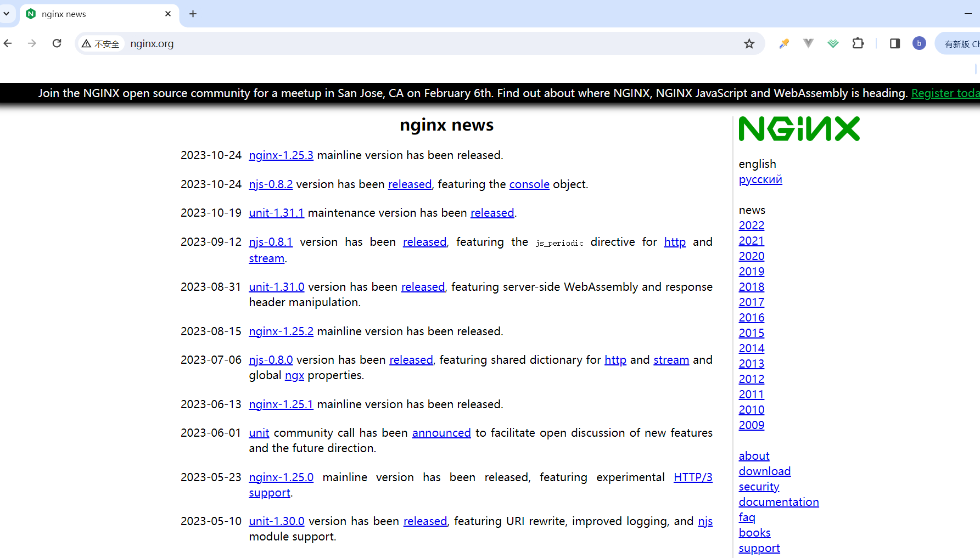The height and width of the screenshot is (558, 980).
Task: Click the unit link in 2023-06-01 entry
Action: point(259,433)
